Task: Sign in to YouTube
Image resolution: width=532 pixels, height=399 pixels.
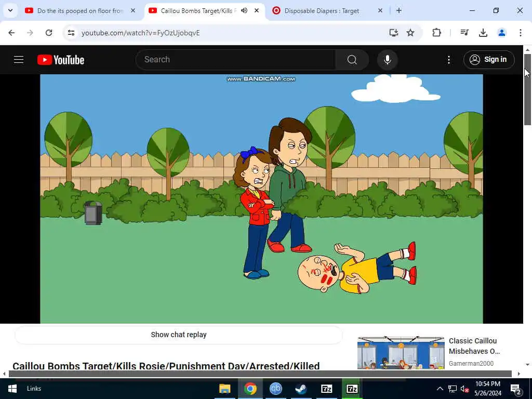Action: click(x=489, y=60)
